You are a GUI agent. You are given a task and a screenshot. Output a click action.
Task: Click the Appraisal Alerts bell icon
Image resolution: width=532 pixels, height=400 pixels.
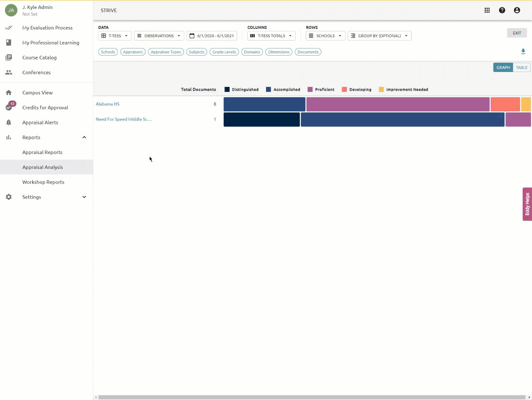[x=9, y=122]
